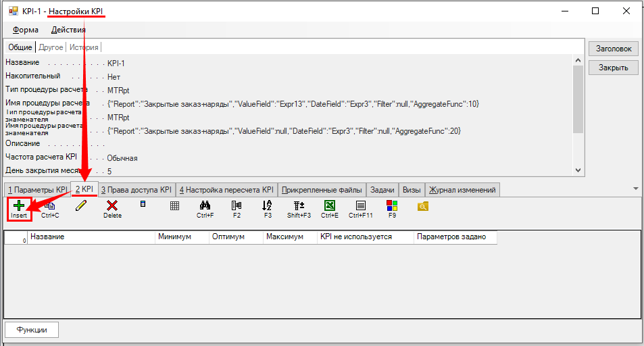Viewport: 644px width, 346px height.
Task: Click the pencil edit icon
Action: 82,205
